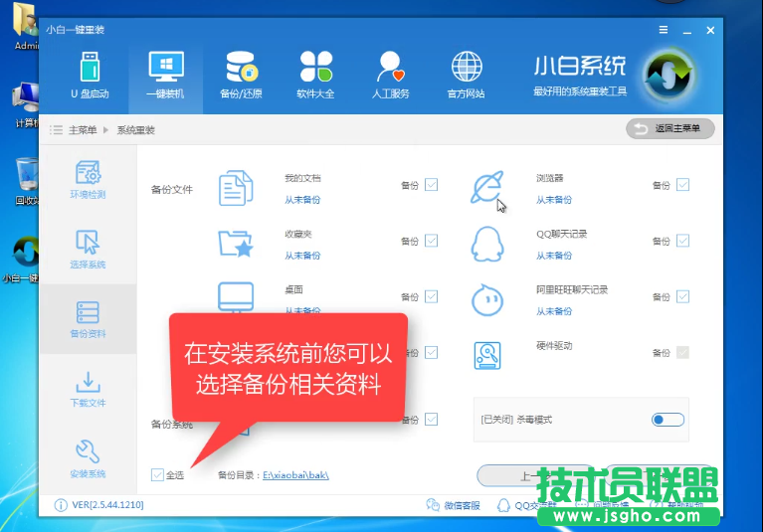Toggle 桌面 backup checkbox
This screenshot has width=763, height=532.
pyautogui.click(x=431, y=296)
